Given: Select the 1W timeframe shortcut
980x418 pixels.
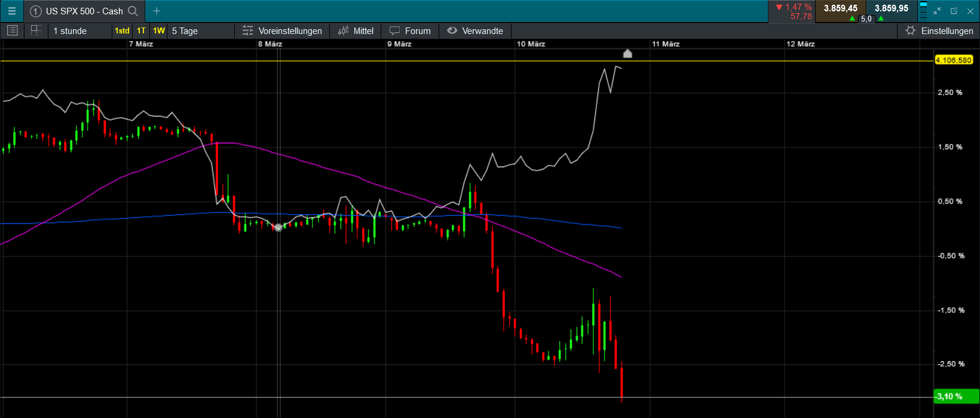Looking at the screenshot, I should [x=159, y=30].
